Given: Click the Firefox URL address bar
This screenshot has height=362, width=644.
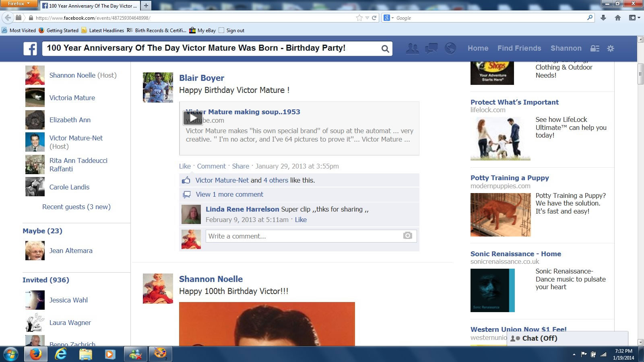Looking at the screenshot, I should click(193, 18).
